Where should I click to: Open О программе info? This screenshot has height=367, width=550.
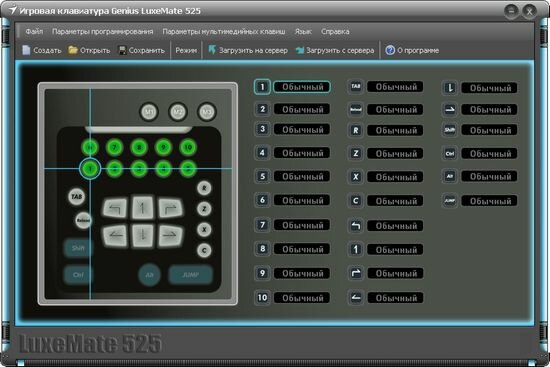point(412,50)
